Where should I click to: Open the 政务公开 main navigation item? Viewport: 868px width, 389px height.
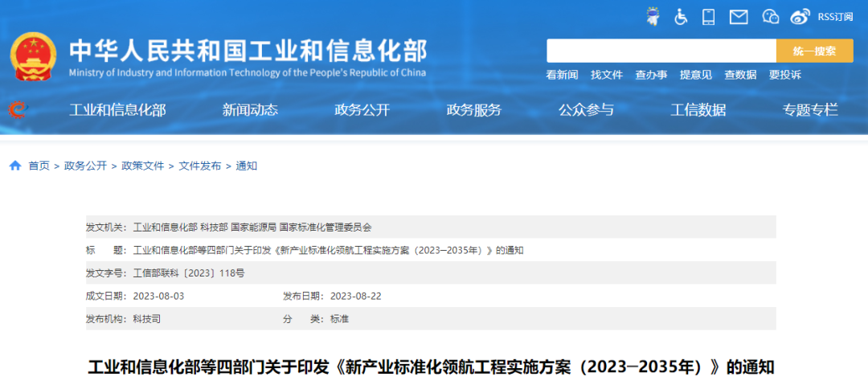tap(362, 110)
